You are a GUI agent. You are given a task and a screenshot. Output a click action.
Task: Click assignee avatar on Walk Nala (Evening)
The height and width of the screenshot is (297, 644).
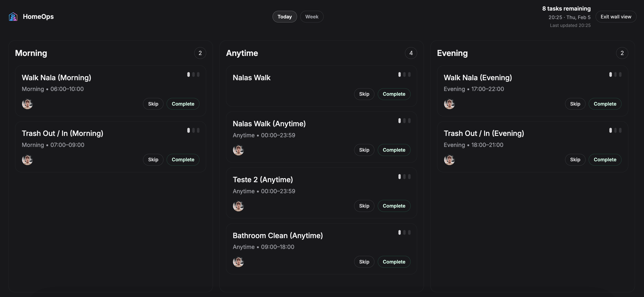449,104
